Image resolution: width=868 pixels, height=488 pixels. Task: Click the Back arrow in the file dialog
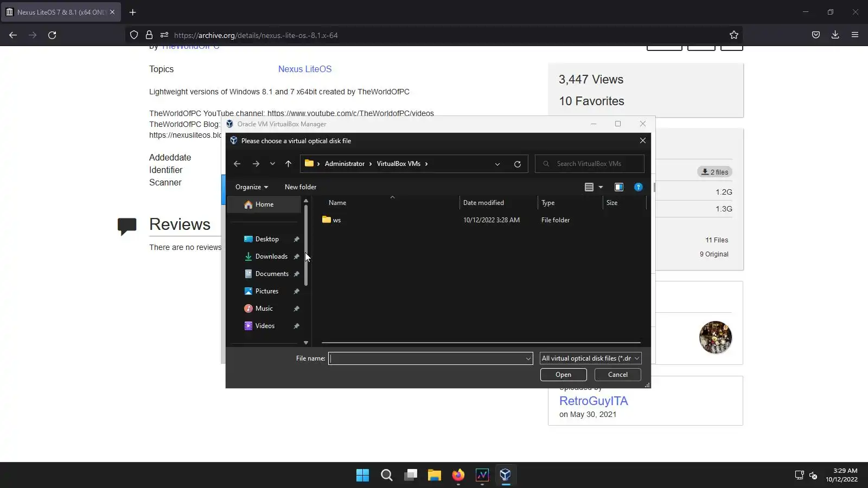(x=237, y=164)
